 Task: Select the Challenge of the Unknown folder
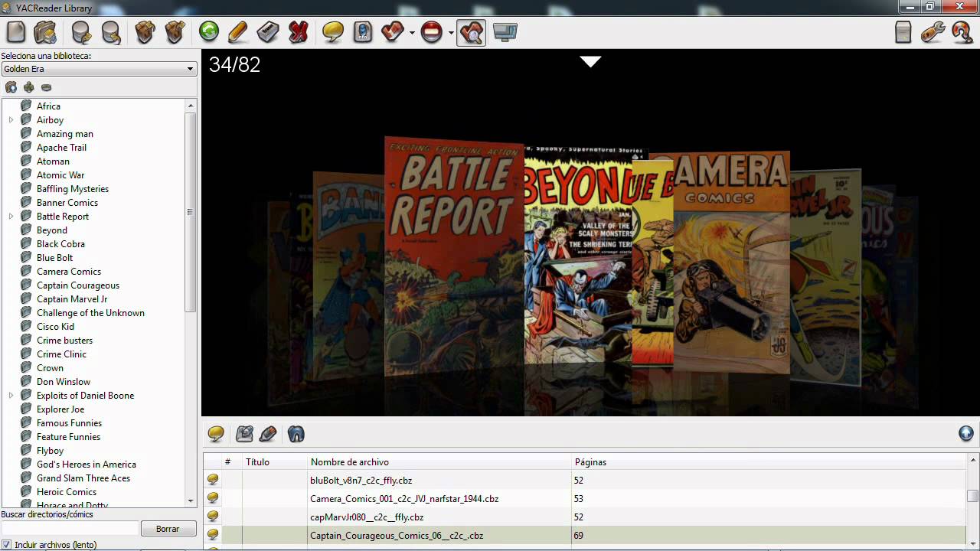(90, 313)
